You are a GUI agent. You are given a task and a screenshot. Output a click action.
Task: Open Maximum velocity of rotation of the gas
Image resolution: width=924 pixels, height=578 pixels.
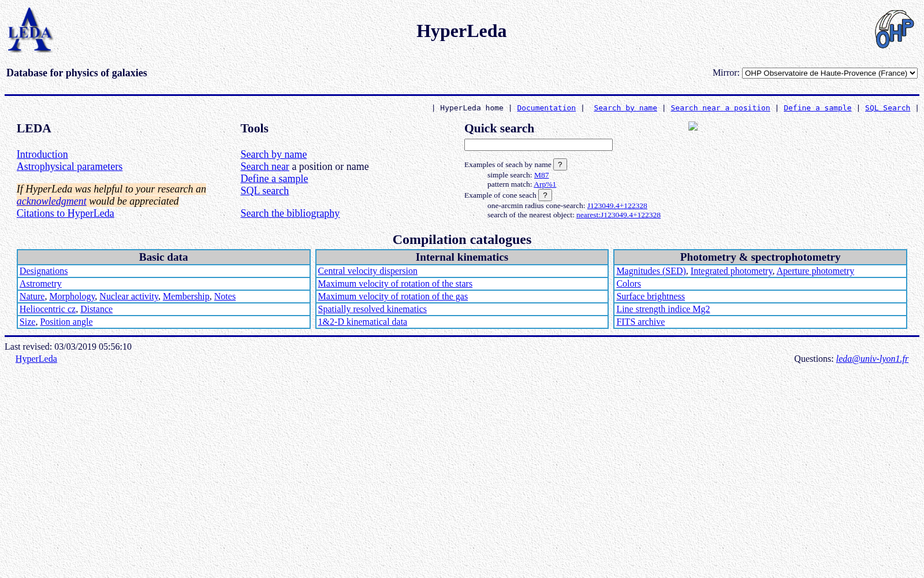tap(393, 297)
